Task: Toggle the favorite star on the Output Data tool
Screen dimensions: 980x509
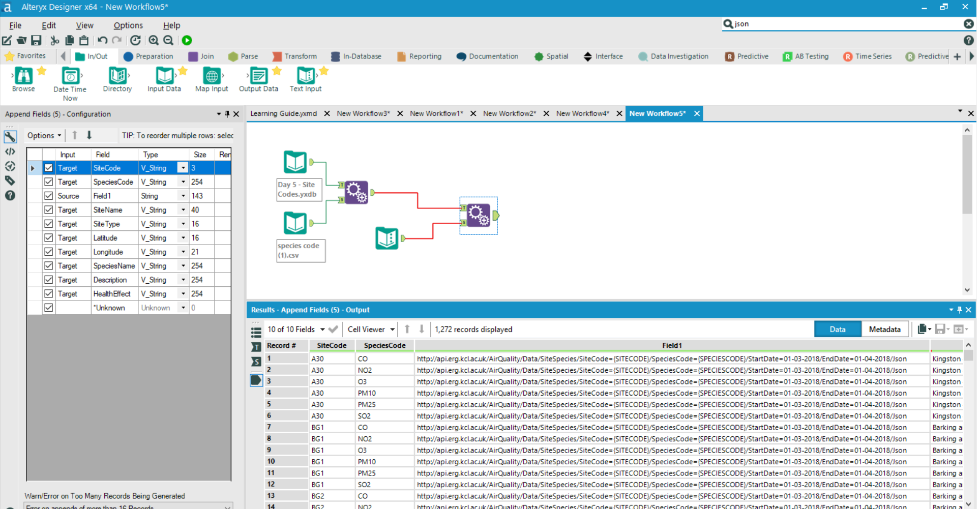Action: (277, 71)
